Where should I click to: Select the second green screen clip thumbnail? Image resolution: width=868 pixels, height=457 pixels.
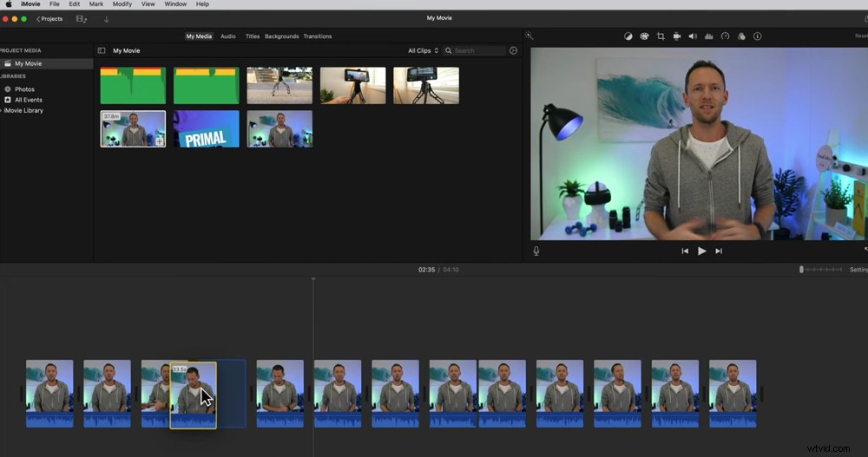click(x=206, y=86)
